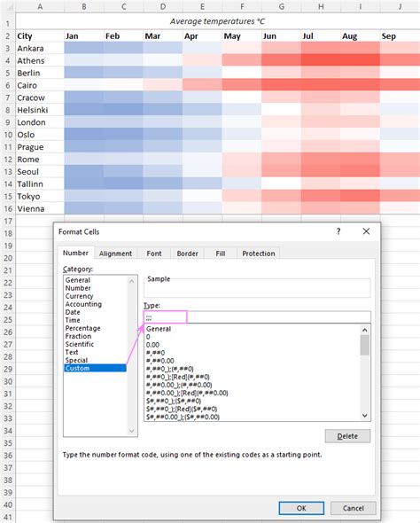Switch to the Alignment tab

115,254
